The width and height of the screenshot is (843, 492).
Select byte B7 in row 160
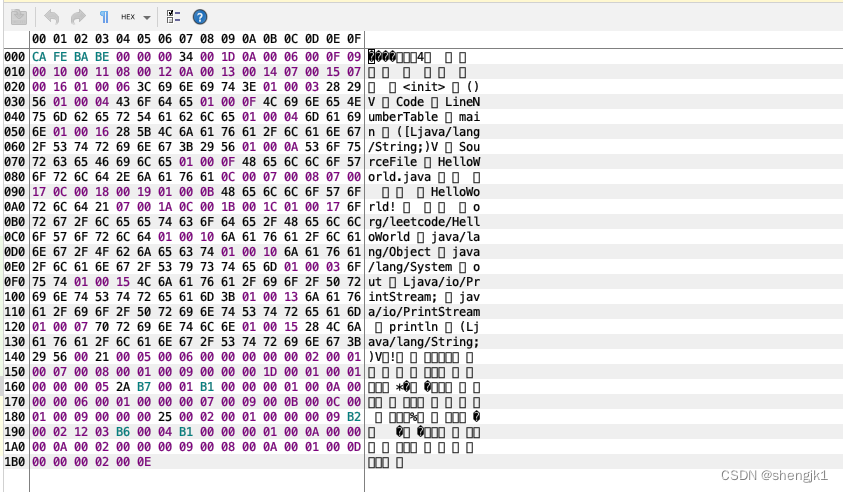[144, 387]
